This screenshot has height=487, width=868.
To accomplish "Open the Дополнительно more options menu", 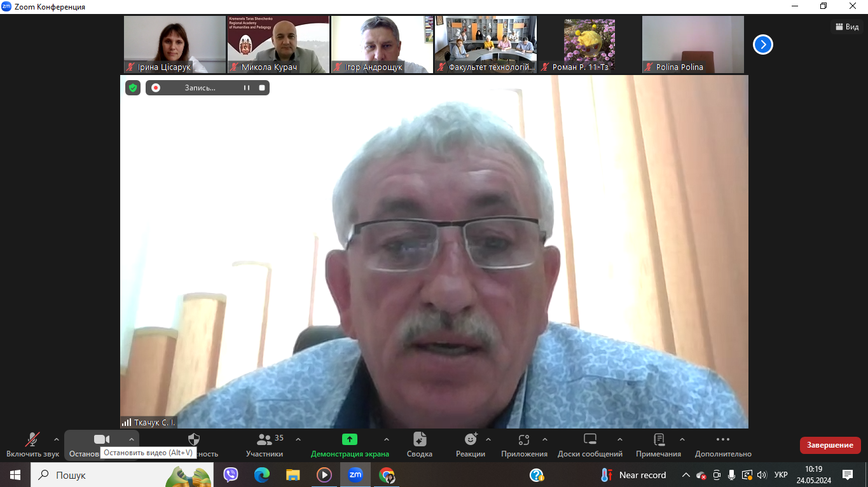I will point(722,444).
